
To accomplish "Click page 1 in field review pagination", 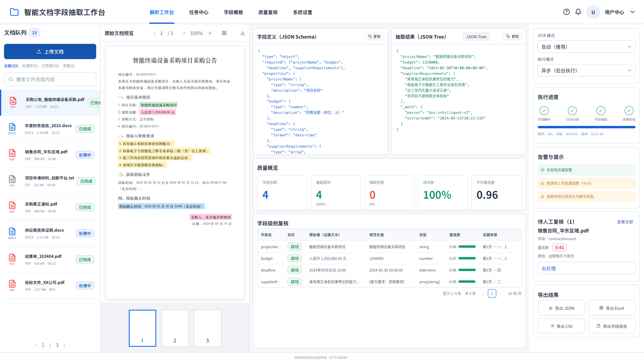I will (492, 293).
